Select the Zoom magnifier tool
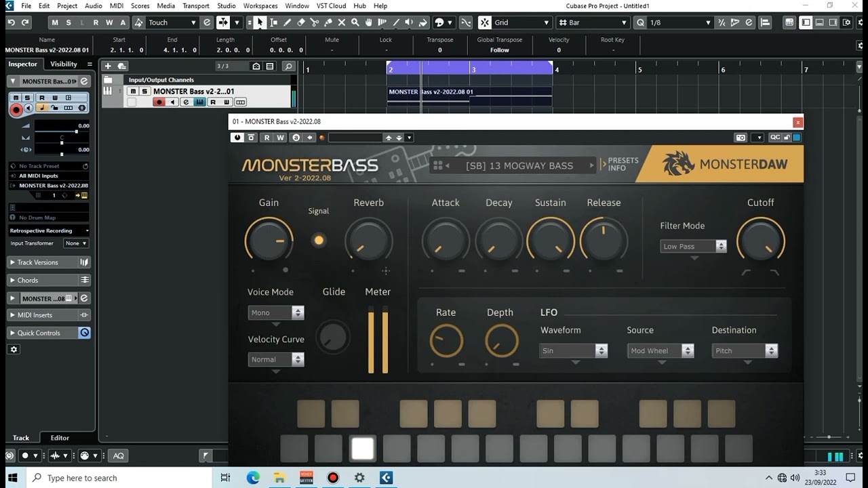Screen dimensions: 868x488 [x=355, y=22]
